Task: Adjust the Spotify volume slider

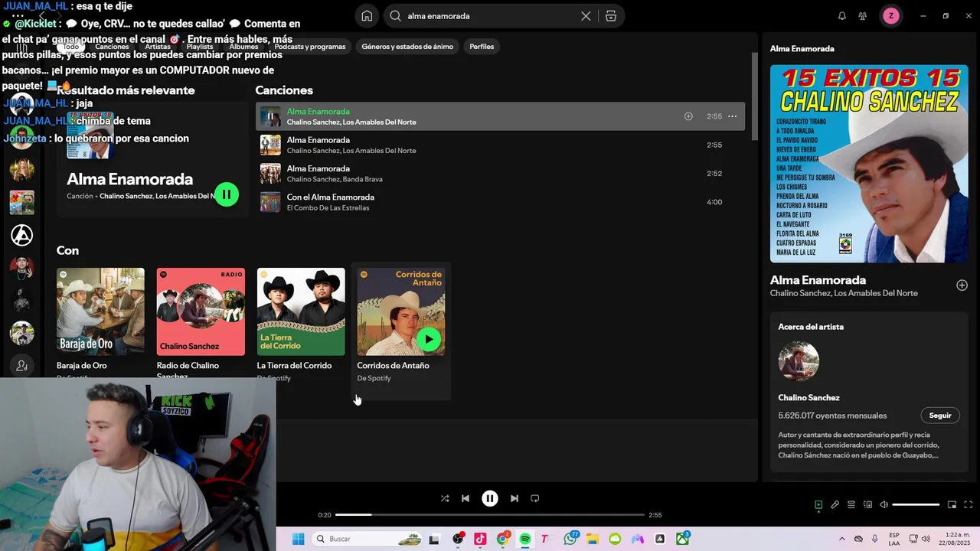Action: click(x=916, y=505)
